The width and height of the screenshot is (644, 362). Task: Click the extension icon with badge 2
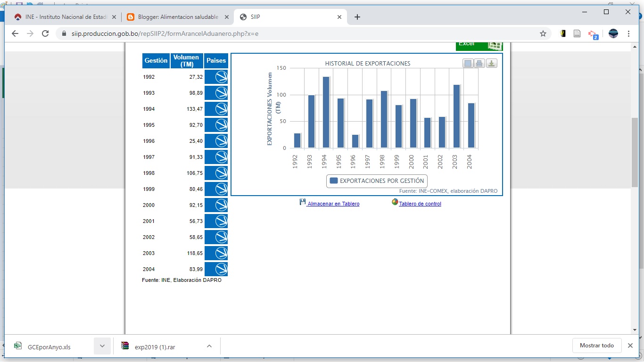tap(593, 34)
